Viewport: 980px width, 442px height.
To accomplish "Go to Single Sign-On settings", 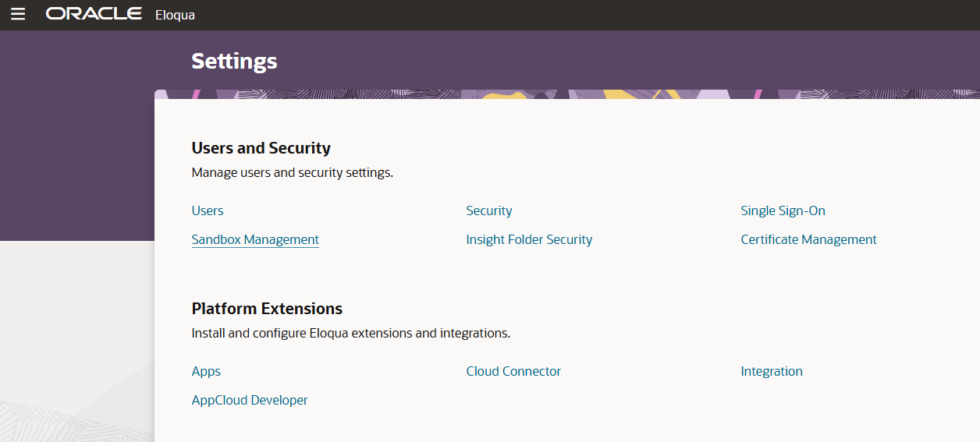I will click(783, 210).
